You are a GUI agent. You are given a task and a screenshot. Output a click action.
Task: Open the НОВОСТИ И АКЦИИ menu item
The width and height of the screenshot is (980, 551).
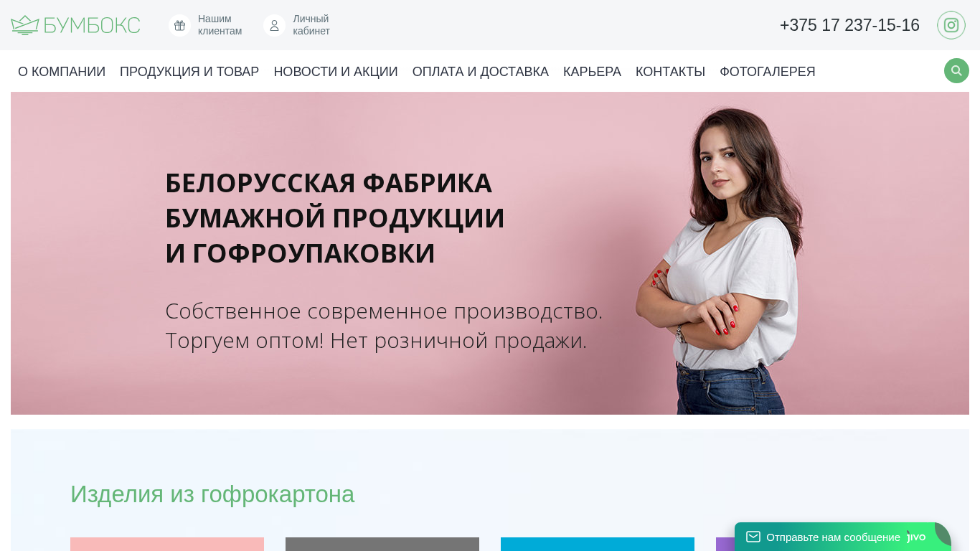(336, 72)
